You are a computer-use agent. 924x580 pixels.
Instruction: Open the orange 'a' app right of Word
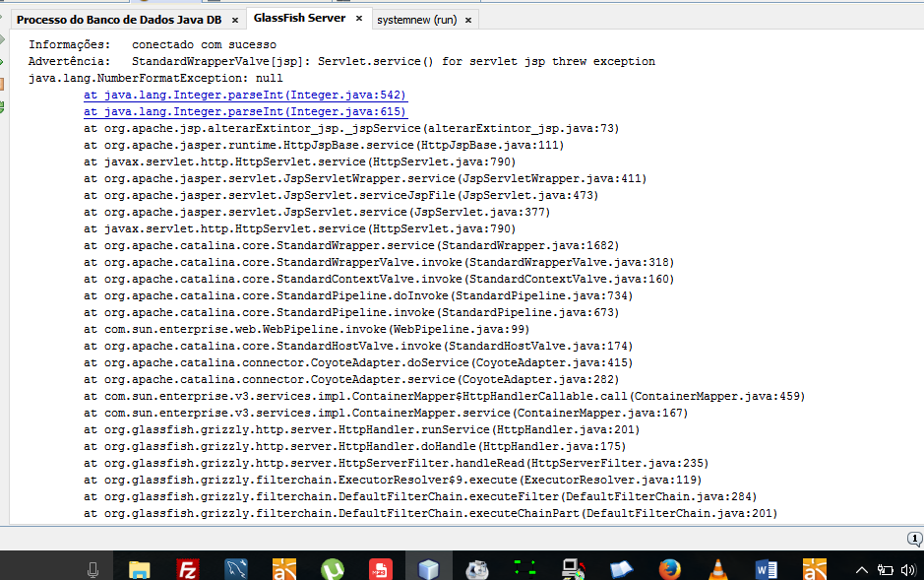815,570
